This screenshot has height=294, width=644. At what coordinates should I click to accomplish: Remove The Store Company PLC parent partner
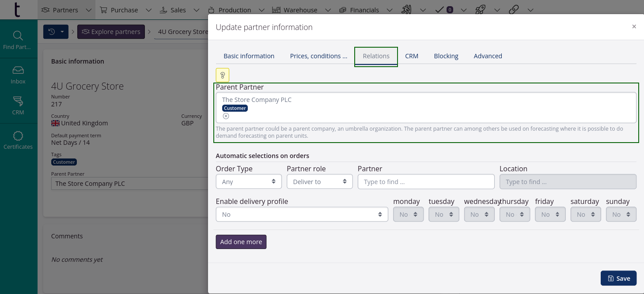pyautogui.click(x=226, y=116)
